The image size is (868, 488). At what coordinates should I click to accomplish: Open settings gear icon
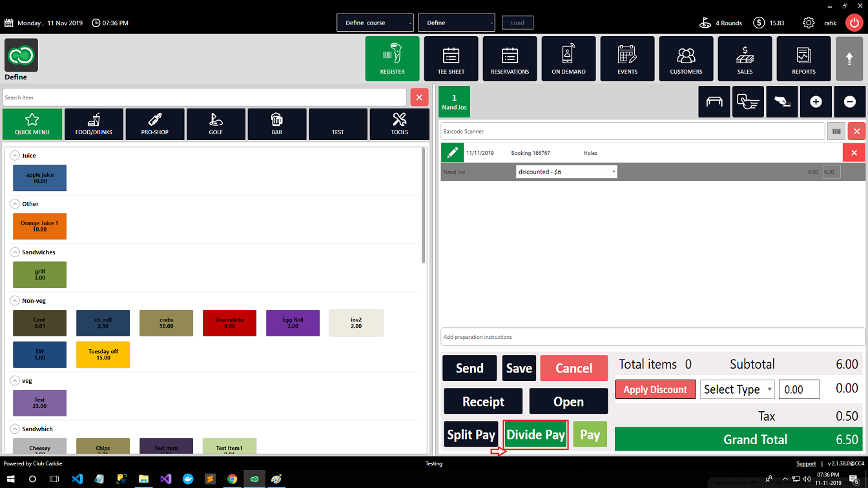point(809,23)
